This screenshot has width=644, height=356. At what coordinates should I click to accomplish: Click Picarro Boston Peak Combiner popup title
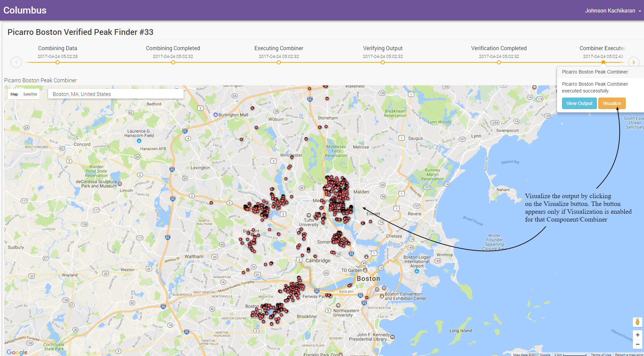click(x=595, y=72)
